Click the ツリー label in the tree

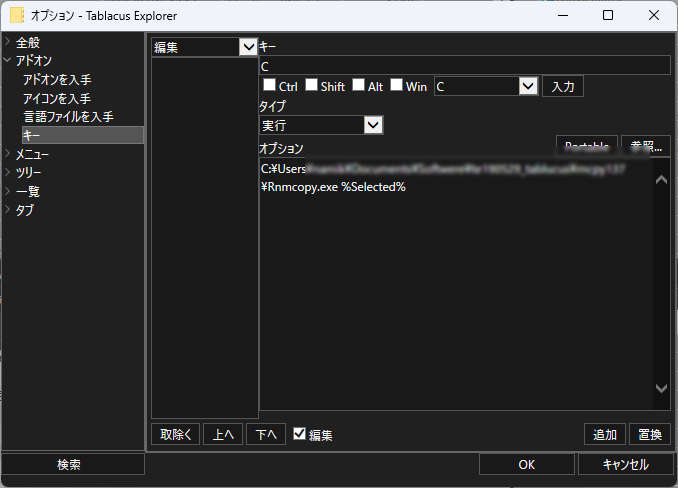tap(29, 172)
